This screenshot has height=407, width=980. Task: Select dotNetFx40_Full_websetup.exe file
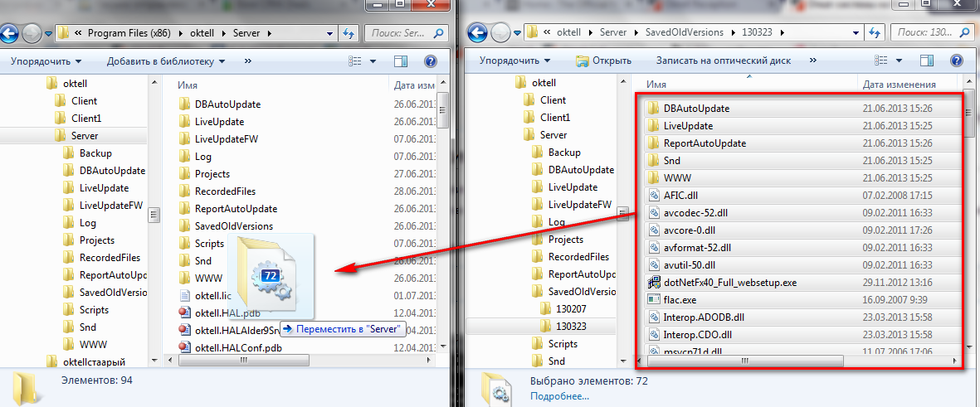729,282
